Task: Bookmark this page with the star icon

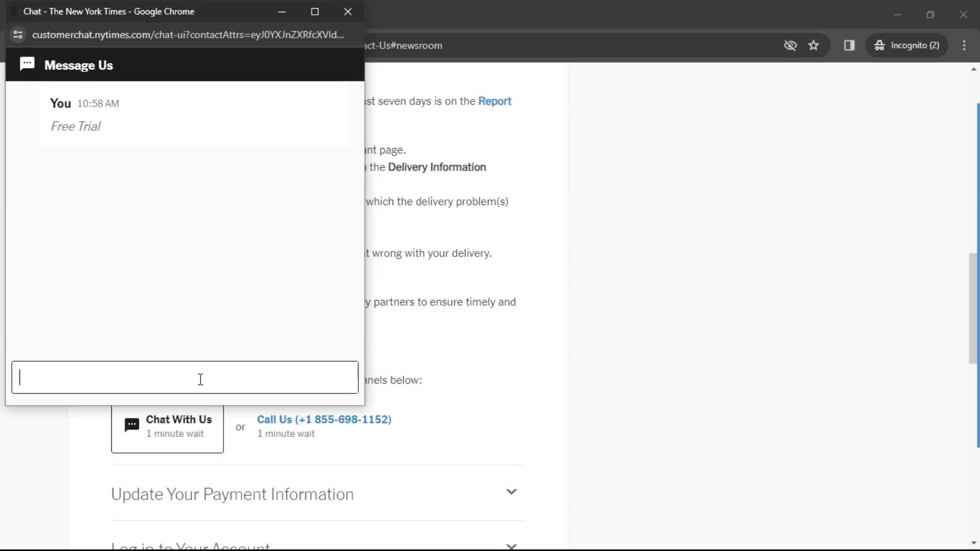Action: click(x=814, y=45)
